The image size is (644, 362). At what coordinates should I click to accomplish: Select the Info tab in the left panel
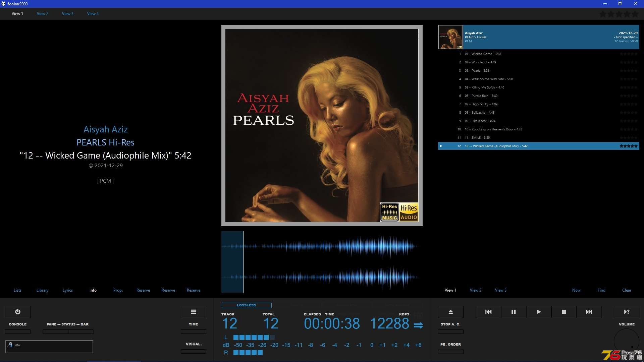pos(93,290)
